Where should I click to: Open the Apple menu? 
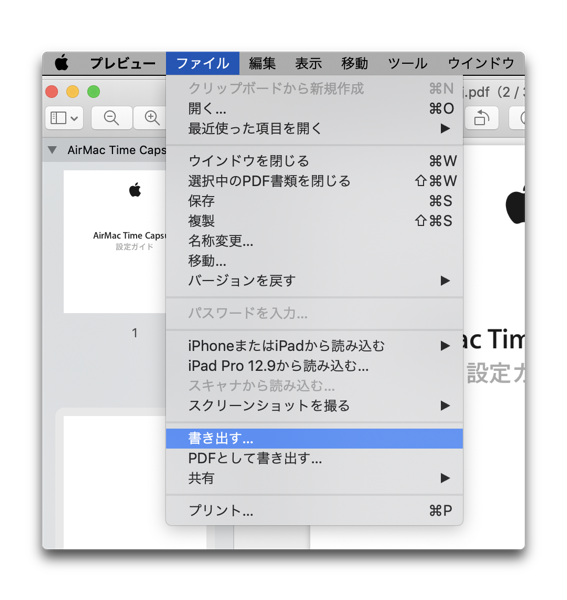(x=62, y=63)
